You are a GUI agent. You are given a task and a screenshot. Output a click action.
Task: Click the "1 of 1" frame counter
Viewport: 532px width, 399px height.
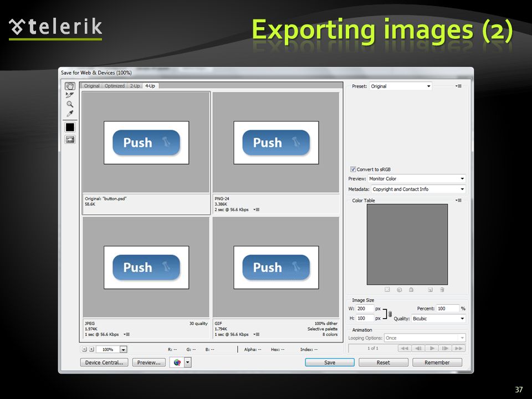coord(372,348)
